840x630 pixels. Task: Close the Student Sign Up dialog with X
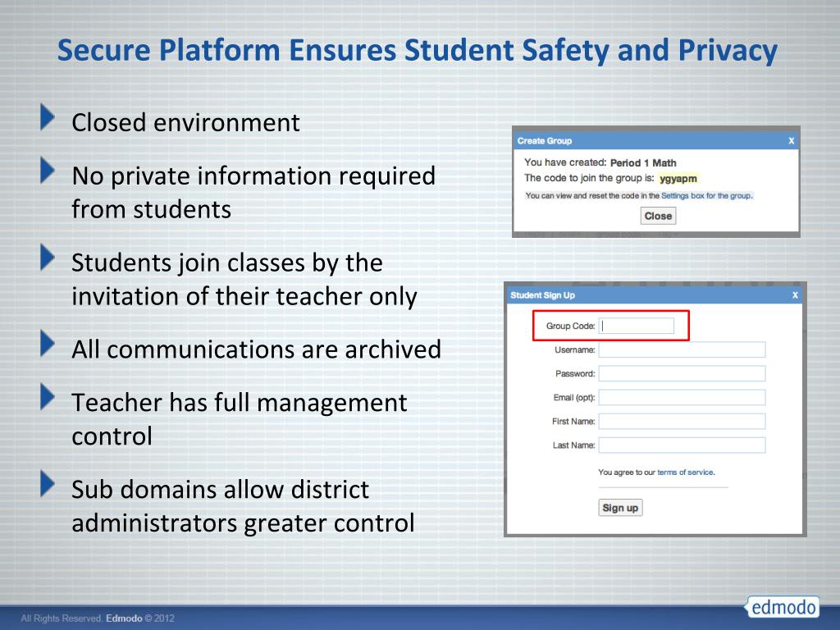pos(795,295)
